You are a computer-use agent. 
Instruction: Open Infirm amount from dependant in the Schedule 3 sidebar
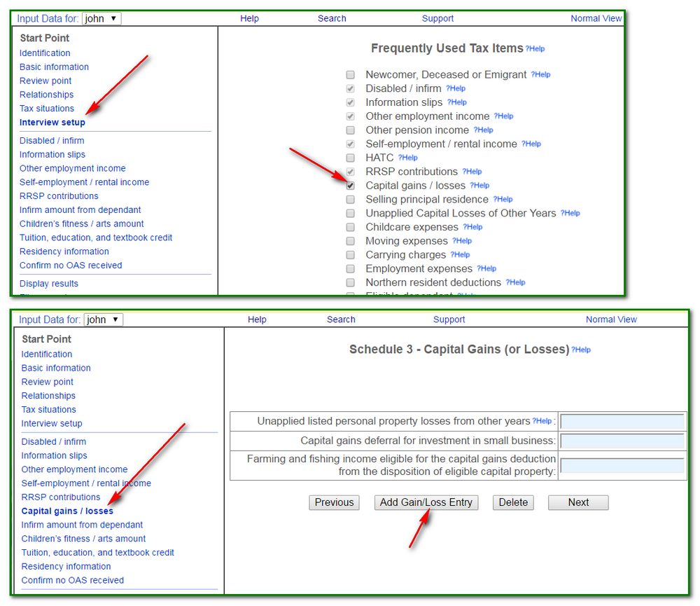click(82, 525)
